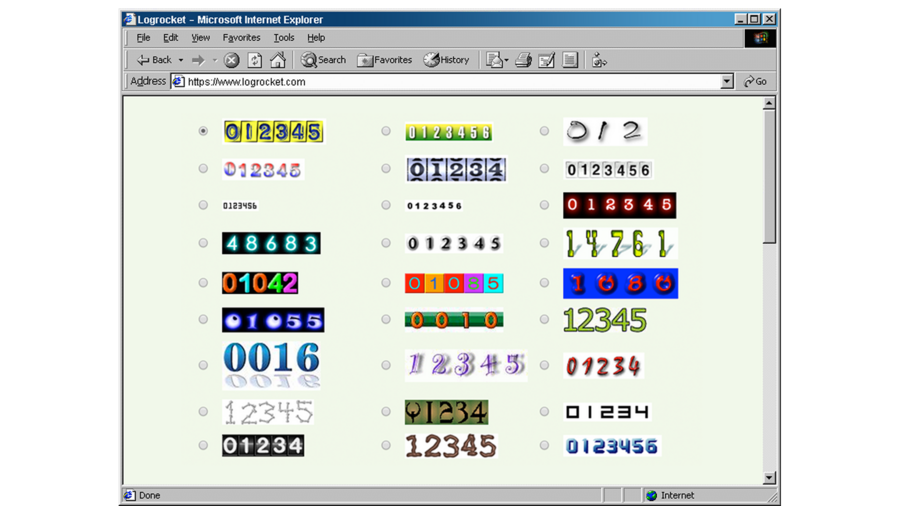Open the Back button history dropdown arrow
900x506 pixels.
pos(181,60)
